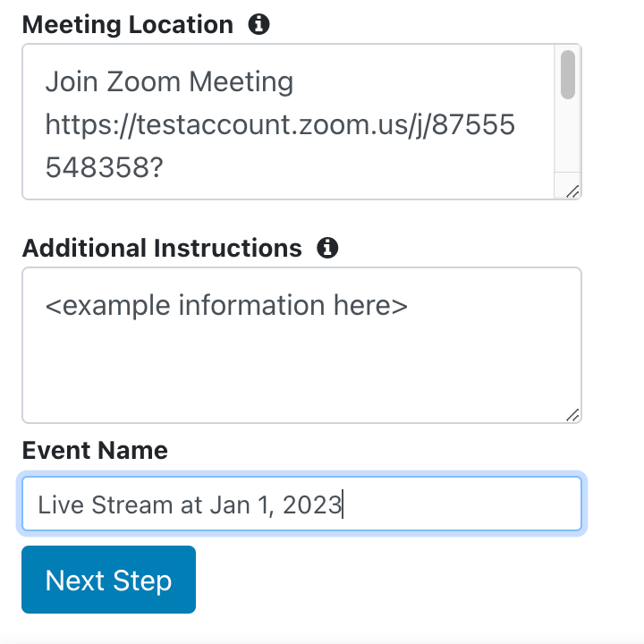This screenshot has height=644, width=644.
Task: Click the "Meeting Location" label
Action: click(x=128, y=25)
